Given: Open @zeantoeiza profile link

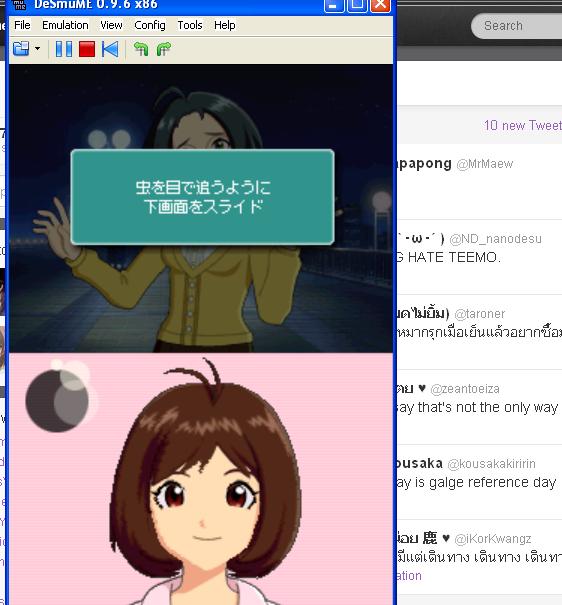Looking at the screenshot, I should tap(465, 389).
